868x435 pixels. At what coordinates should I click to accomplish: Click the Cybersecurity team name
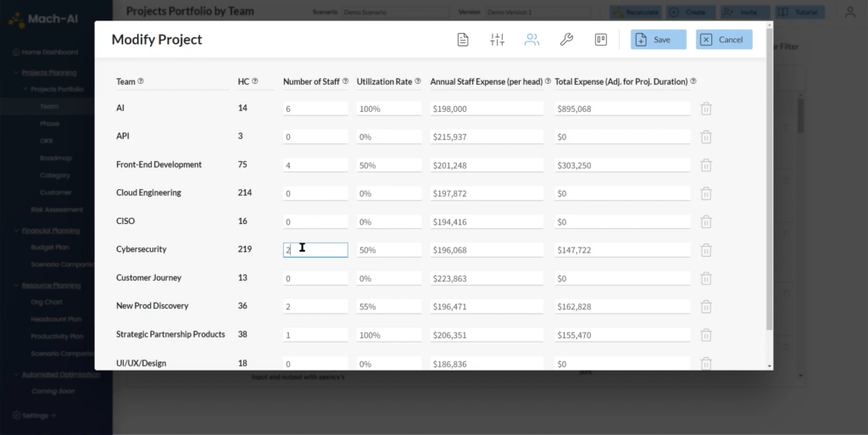(x=142, y=249)
